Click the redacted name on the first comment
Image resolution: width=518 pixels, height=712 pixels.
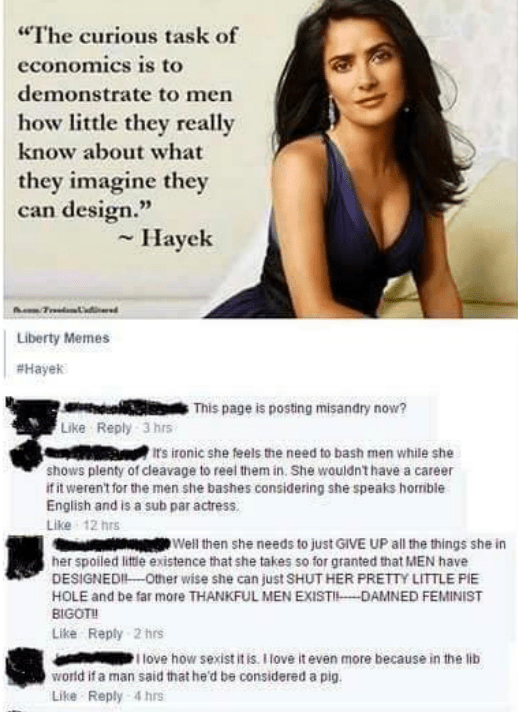(125, 407)
